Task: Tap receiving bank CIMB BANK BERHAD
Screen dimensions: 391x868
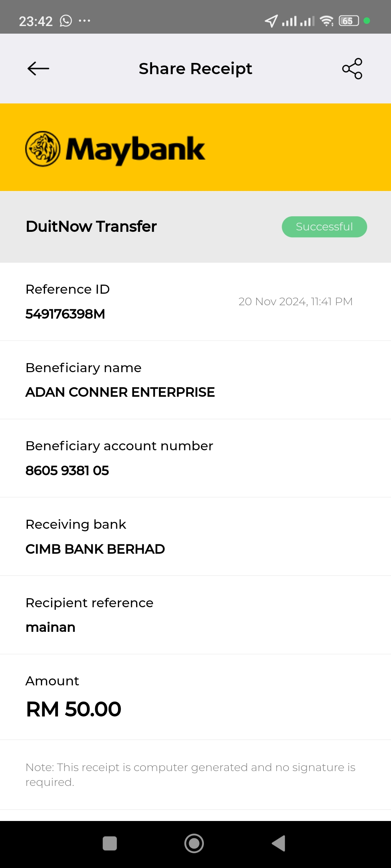Action: (x=95, y=549)
